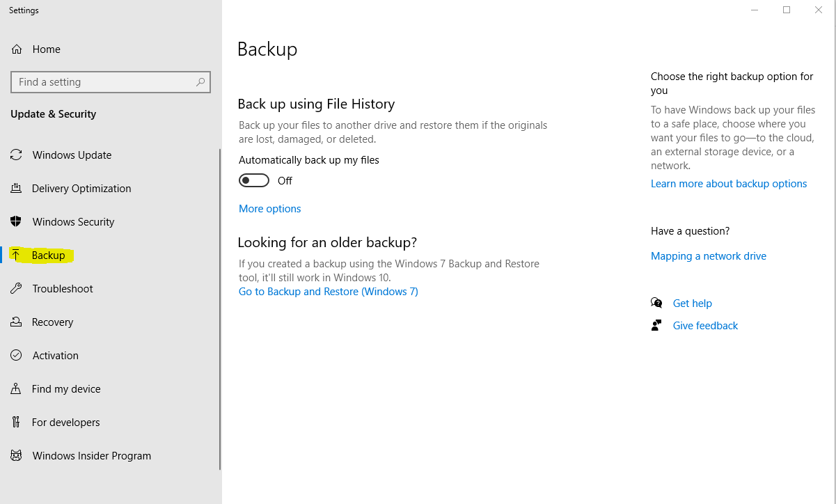
Task: Go to Backup and Restore (Windows 7)
Action: click(x=329, y=292)
